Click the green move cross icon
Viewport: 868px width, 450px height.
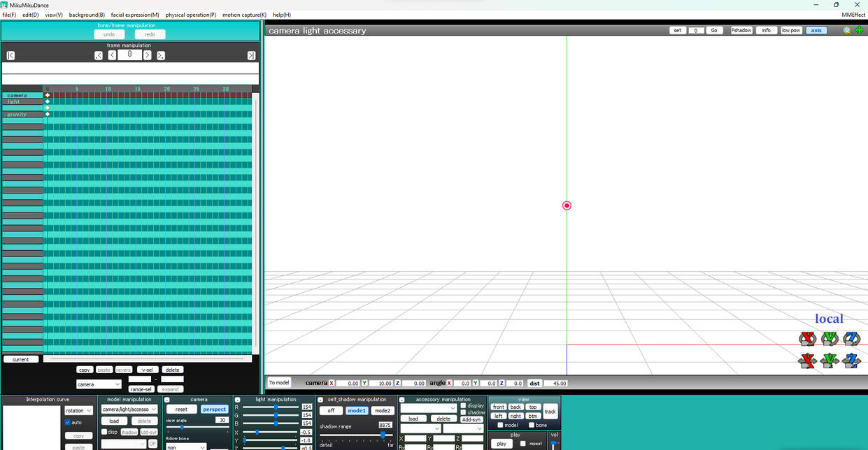click(860, 30)
